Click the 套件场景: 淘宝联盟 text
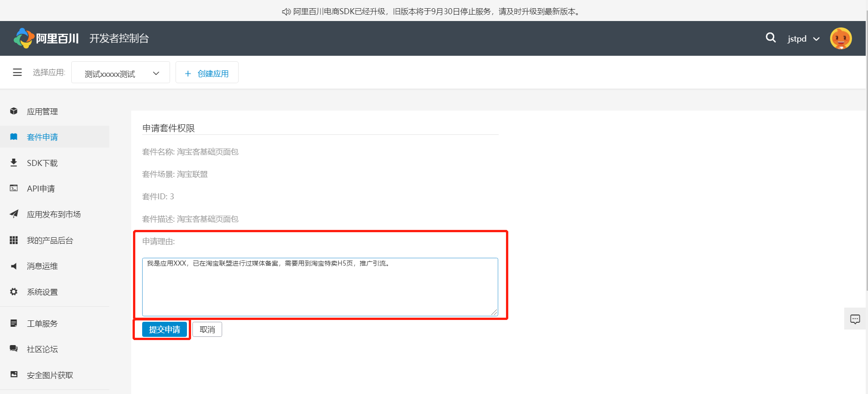Screen dimensions: 868x394 [175, 174]
